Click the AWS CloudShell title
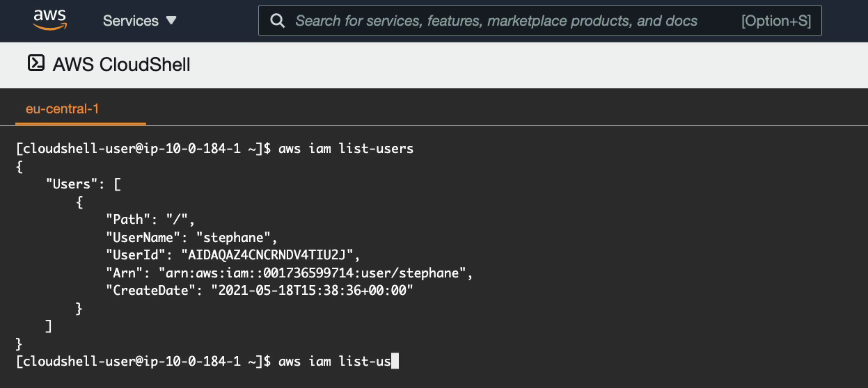Viewport: 868px width, 388px height. pyautogui.click(x=122, y=65)
